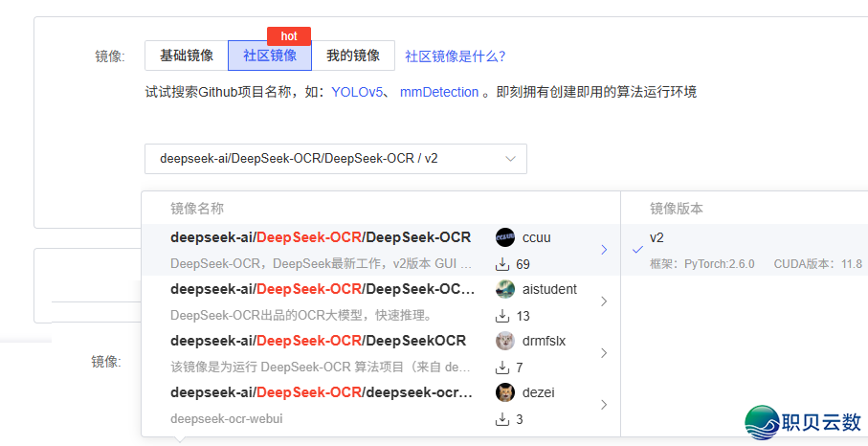Image resolution: width=868 pixels, height=446 pixels.
Task: Select the 基础镜像 tab
Action: tap(187, 56)
